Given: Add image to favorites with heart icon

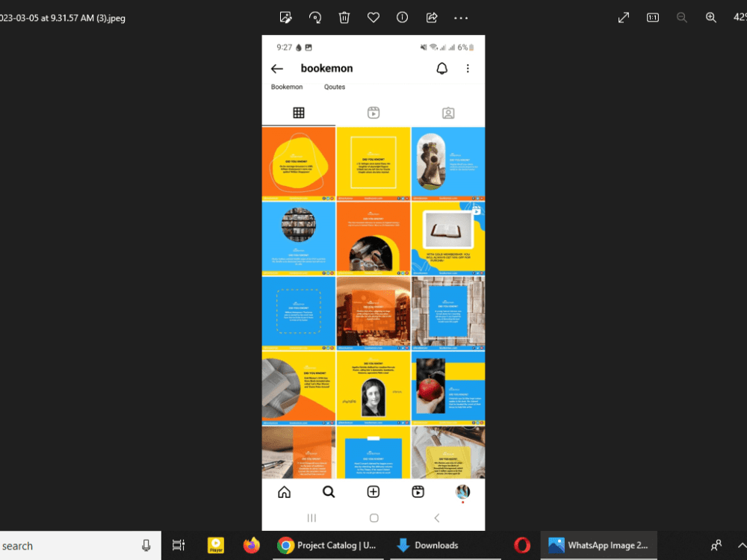Looking at the screenshot, I should [373, 18].
